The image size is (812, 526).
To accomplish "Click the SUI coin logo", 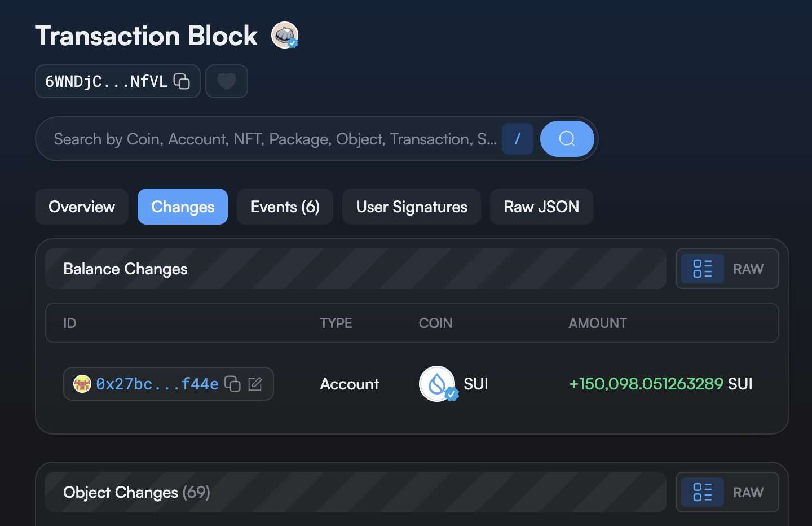I will [x=438, y=384].
